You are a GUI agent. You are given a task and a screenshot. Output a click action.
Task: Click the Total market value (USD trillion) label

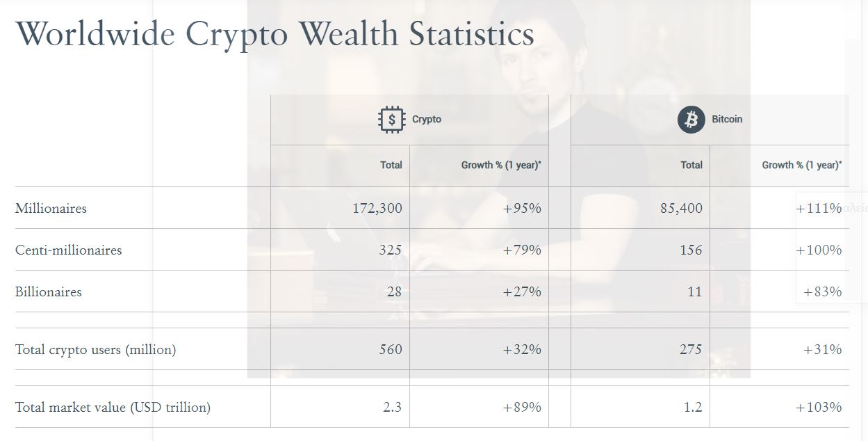pyautogui.click(x=113, y=407)
